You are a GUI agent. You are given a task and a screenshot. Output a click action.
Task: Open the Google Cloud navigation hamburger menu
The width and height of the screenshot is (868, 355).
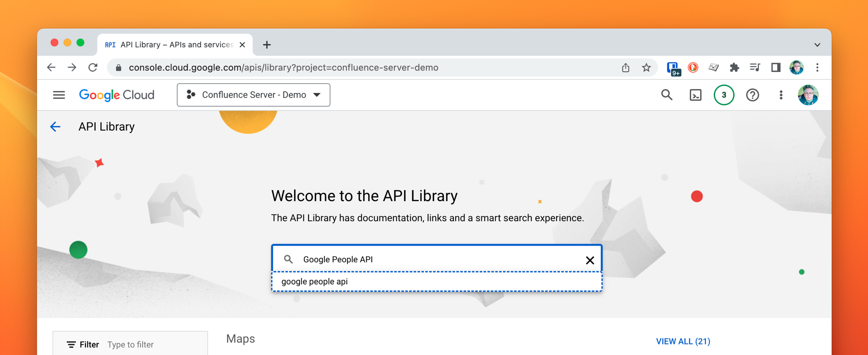[x=59, y=95]
